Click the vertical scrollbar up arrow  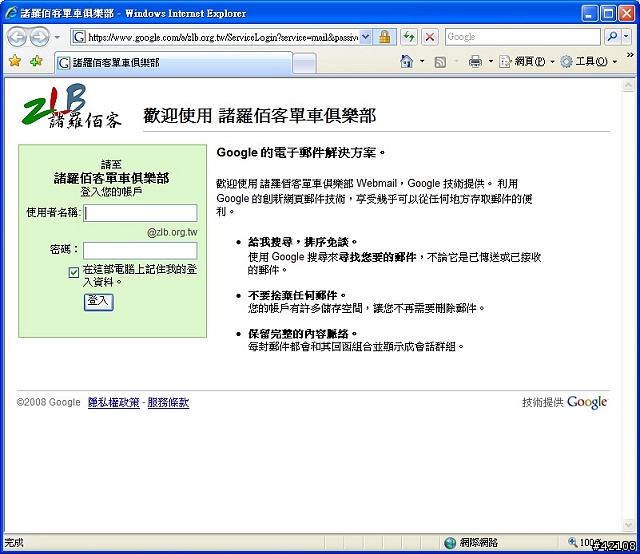(x=628, y=85)
